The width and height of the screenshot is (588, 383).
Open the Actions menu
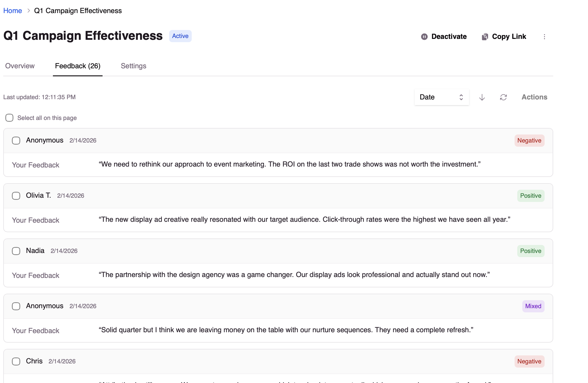(x=534, y=97)
